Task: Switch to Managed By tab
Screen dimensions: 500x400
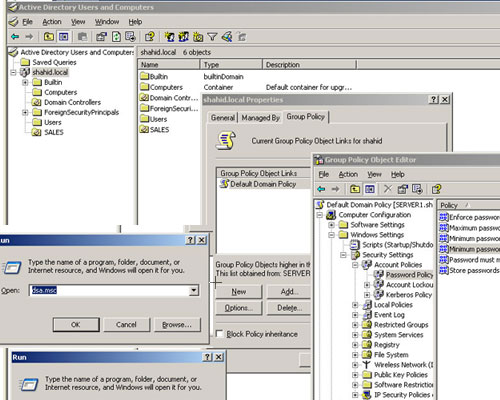Action: [x=260, y=118]
